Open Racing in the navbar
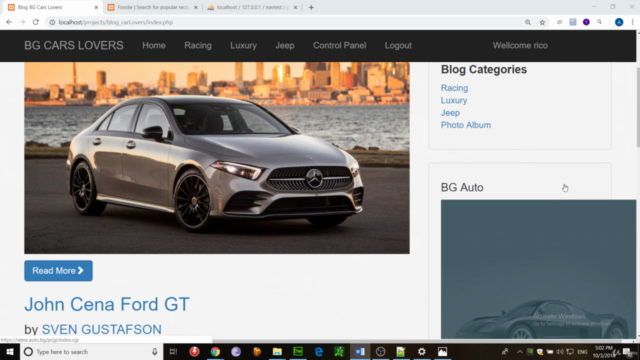This screenshot has height=360, width=640. [198, 45]
